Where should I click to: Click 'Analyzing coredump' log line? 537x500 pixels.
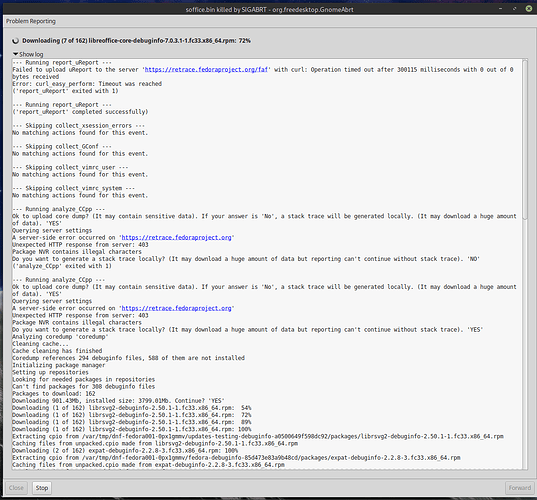60,337
